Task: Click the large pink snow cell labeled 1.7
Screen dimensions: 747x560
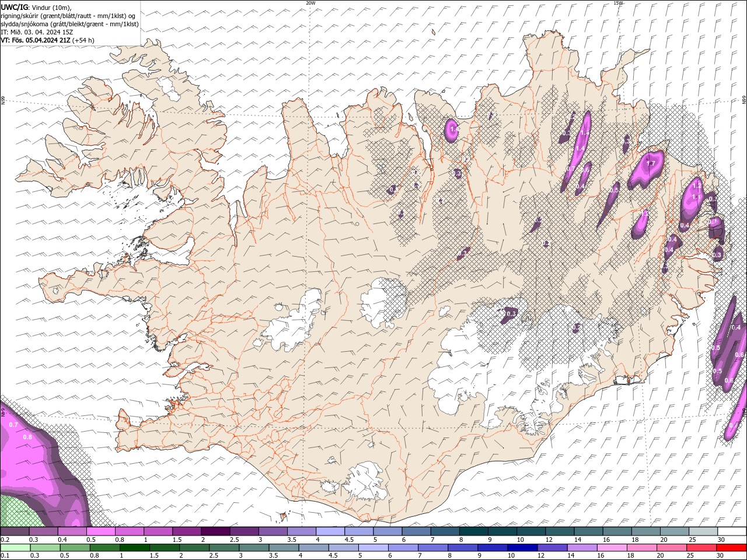Action: pos(646,169)
